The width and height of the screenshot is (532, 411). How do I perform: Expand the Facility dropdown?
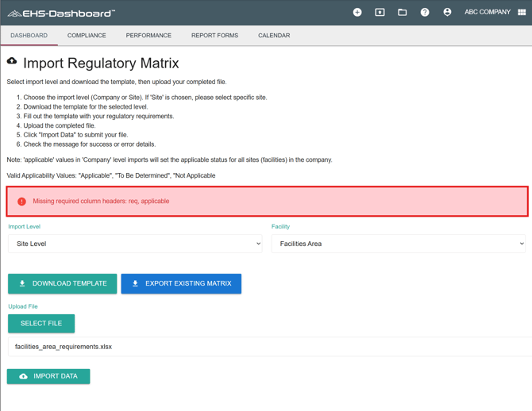point(398,244)
